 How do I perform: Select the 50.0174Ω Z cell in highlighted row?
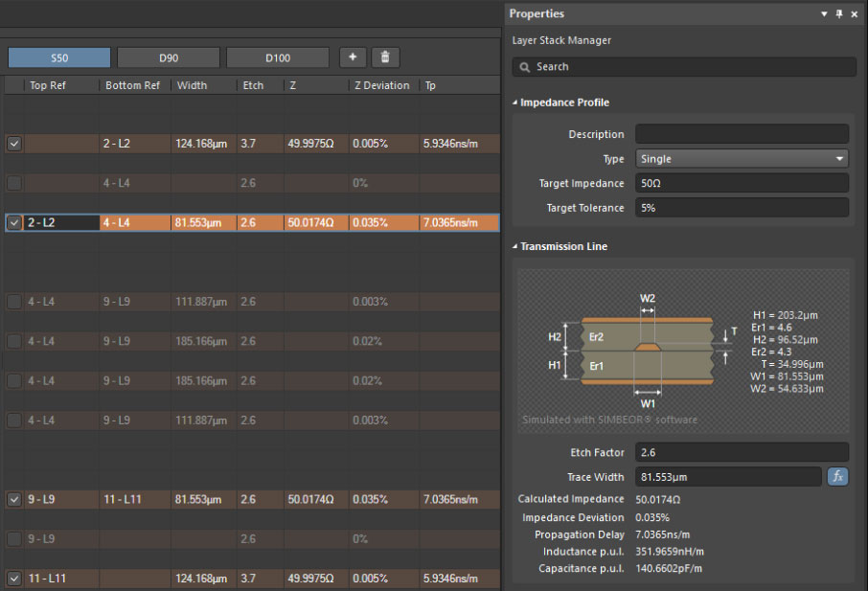click(x=316, y=222)
